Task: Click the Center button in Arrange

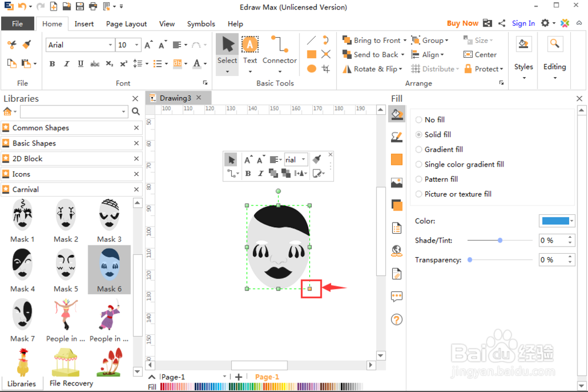Action: click(480, 55)
